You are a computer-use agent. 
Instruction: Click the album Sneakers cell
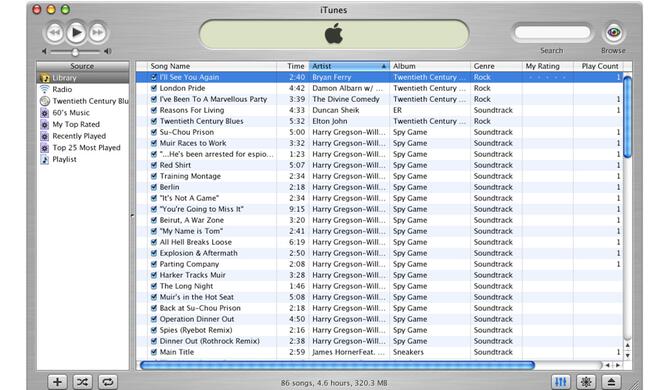(408, 352)
